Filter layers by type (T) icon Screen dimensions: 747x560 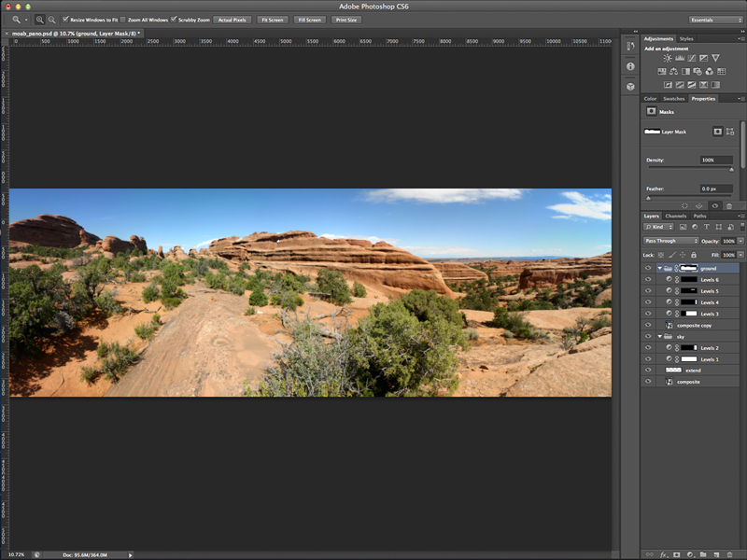click(x=707, y=227)
